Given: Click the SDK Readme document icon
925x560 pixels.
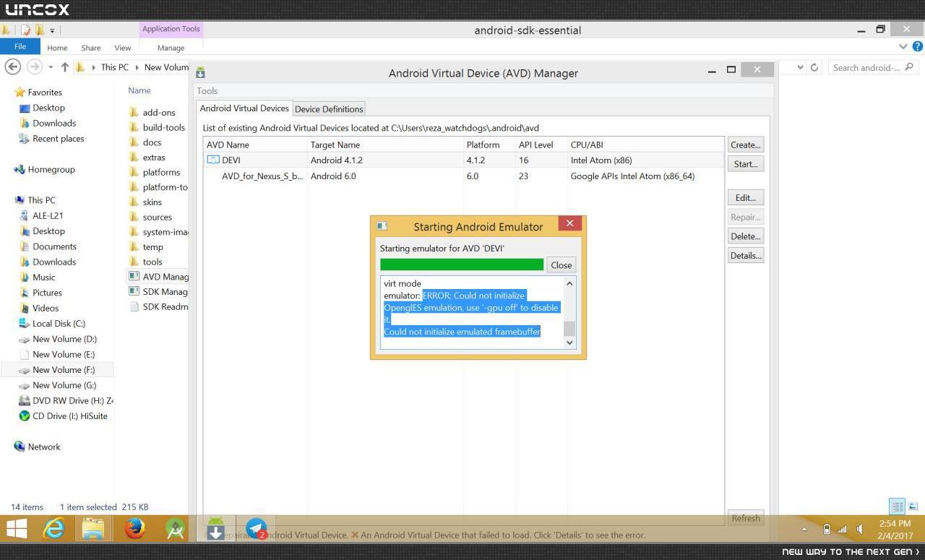Looking at the screenshot, I should [134, 306].
